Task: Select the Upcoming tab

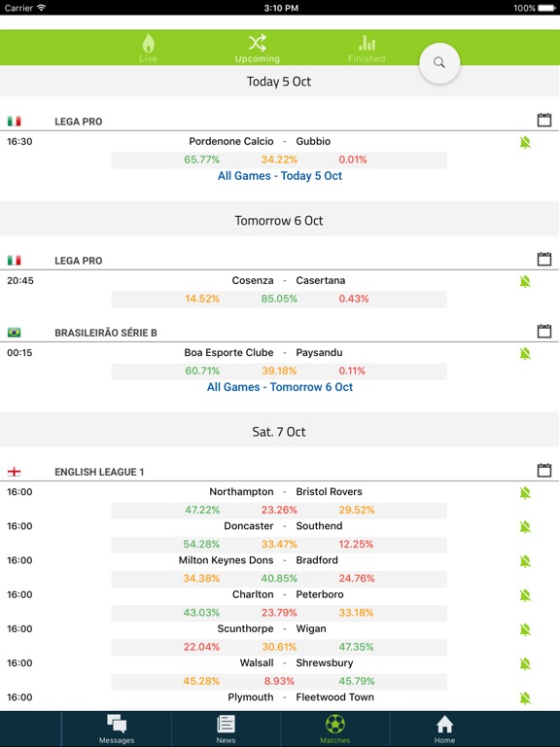Action: [x=257, y=48]
